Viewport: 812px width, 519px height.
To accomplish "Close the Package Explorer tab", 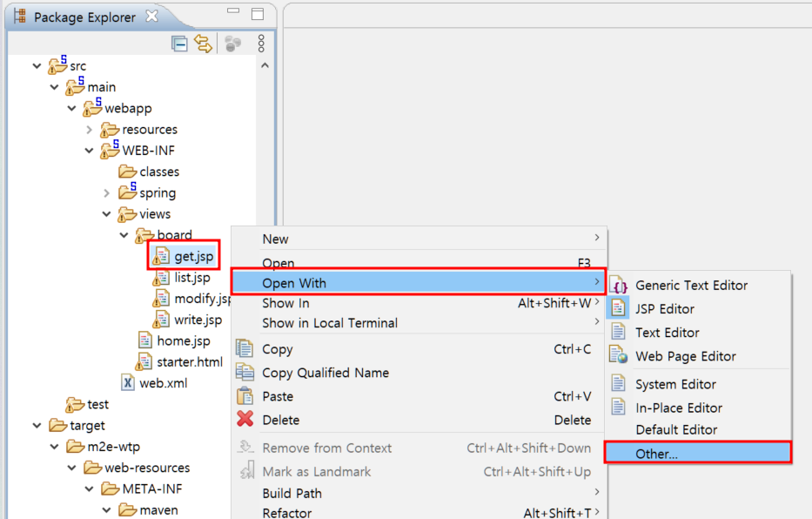I will pos(151,16).
